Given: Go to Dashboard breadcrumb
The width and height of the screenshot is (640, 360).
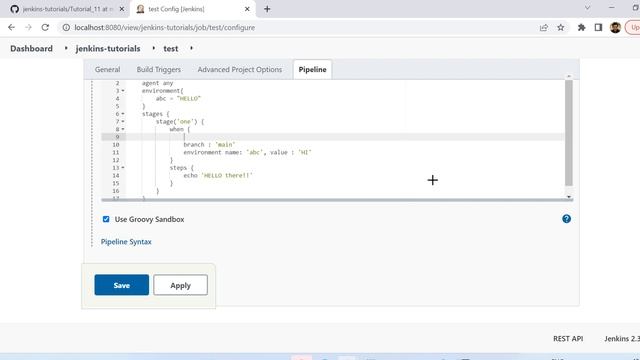Looking at the screenshot, I should (x=31, y=48).
